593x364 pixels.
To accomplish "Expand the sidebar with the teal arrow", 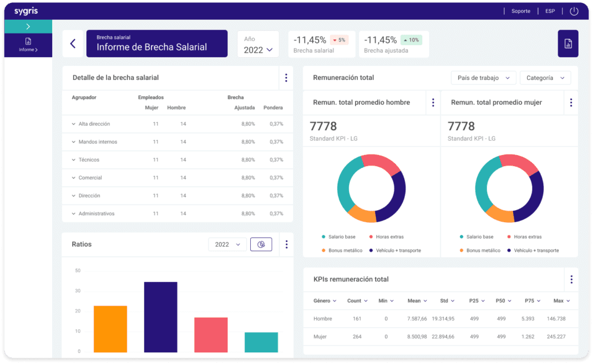I will point(28,27).
